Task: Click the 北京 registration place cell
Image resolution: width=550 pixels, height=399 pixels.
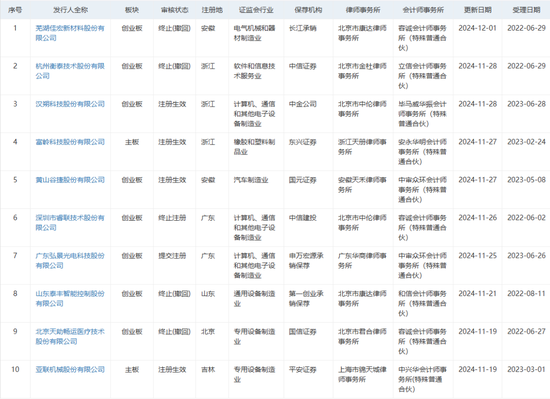Action: pyautogui.click(x=208, y=332)
